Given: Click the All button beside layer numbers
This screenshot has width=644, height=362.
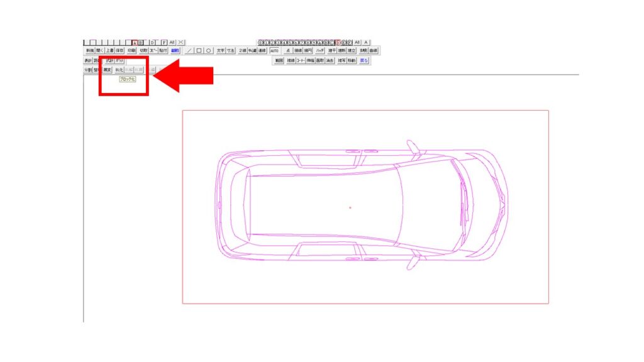Looking at the screenshot, I should point(358,42).
